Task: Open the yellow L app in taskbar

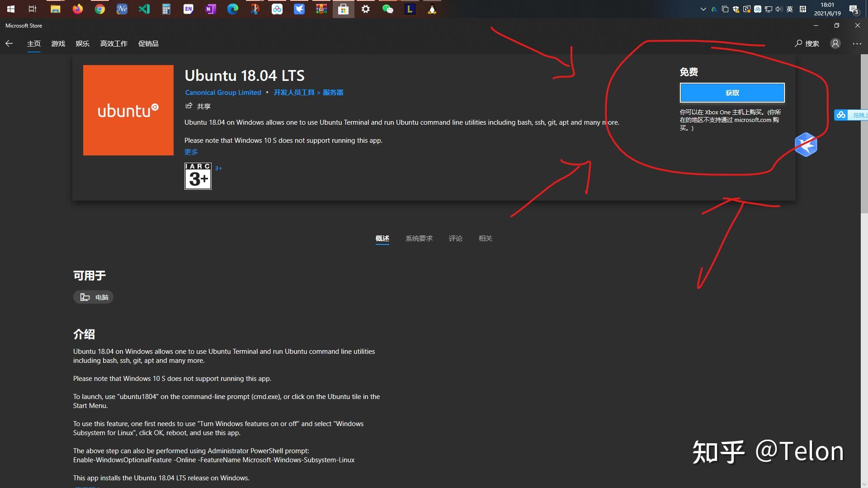Action: pyautogui.click(x=410, y=9)
